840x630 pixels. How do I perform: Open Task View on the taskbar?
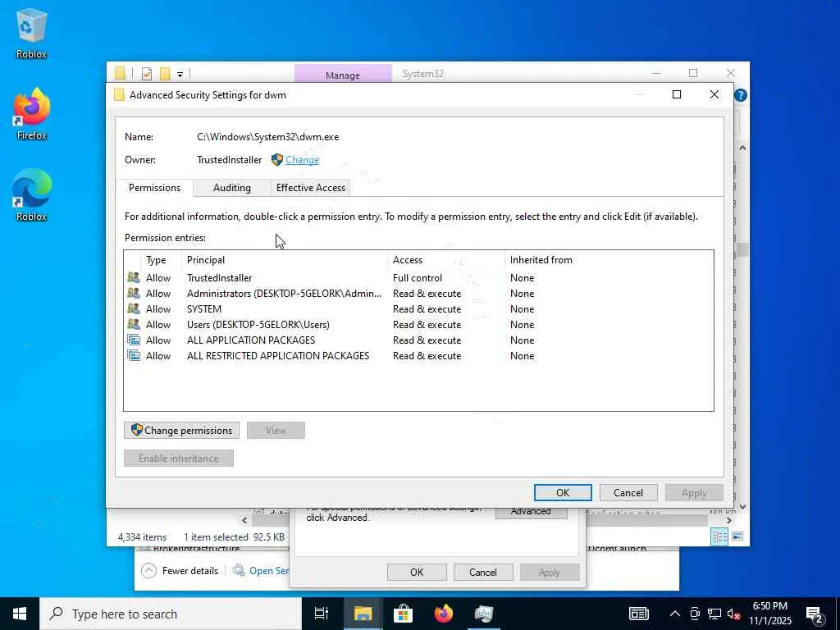click(322, 614)
